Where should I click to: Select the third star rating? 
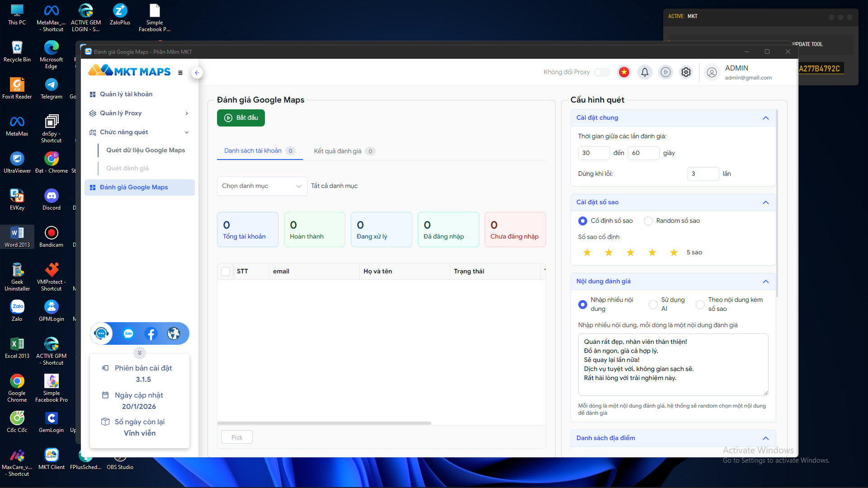(x=630, y=253)
